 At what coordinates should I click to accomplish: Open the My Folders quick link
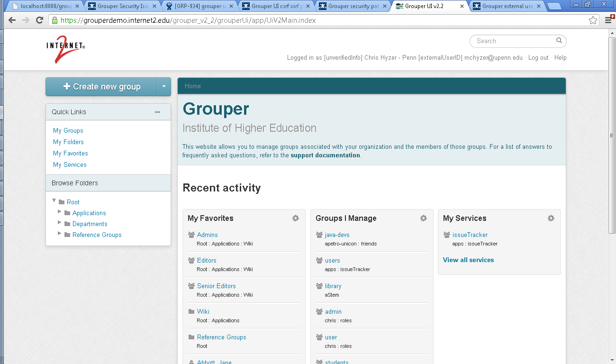click(x=68, y=142)
